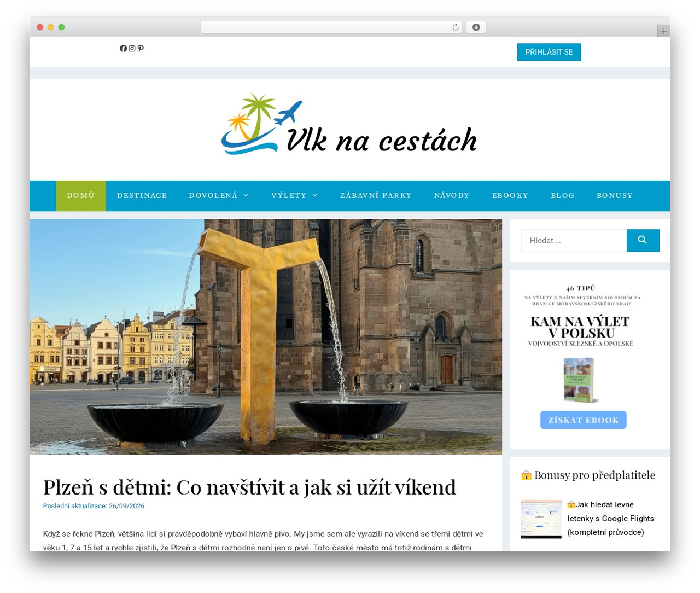Click the Poslední aktualizace date text
The width and height of the screenshot is (700, 593).
click(x=94, y=506)
